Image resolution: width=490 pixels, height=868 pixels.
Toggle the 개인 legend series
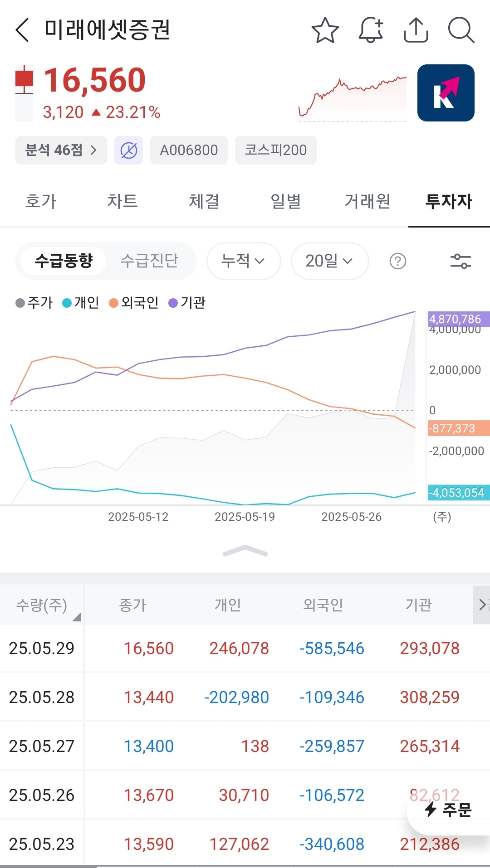coord(81,302)
